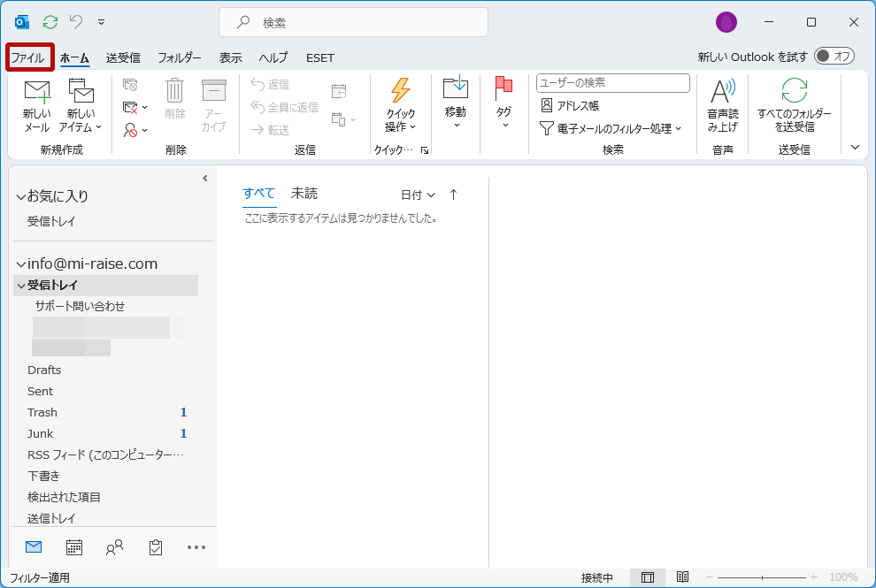This screenshot has height=588, width=876.
Task: Collapse the お気に入り favorites section
Action: tap(20, 197)
